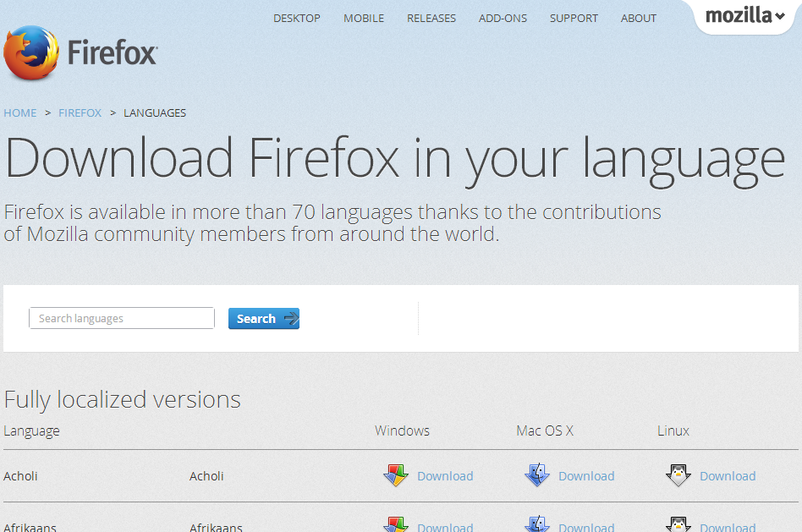Open the Mobile menu
This screenshot has height=532, width=802.
click(364, 19)
